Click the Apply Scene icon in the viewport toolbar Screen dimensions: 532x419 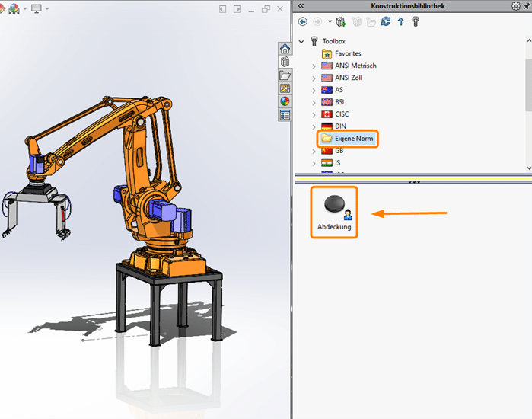coord(14,9)
